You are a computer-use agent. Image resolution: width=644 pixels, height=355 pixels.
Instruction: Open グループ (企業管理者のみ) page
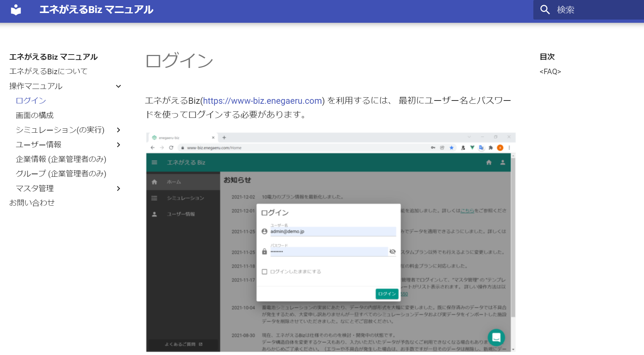(61, 174)
